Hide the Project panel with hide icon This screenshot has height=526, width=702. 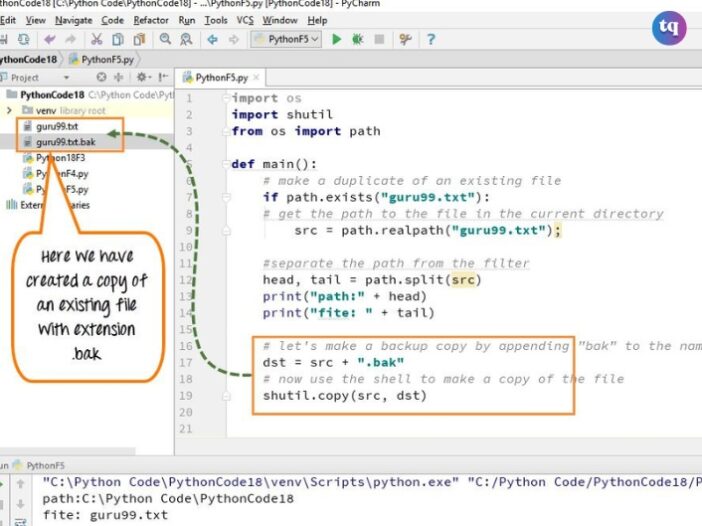[163, 77]
